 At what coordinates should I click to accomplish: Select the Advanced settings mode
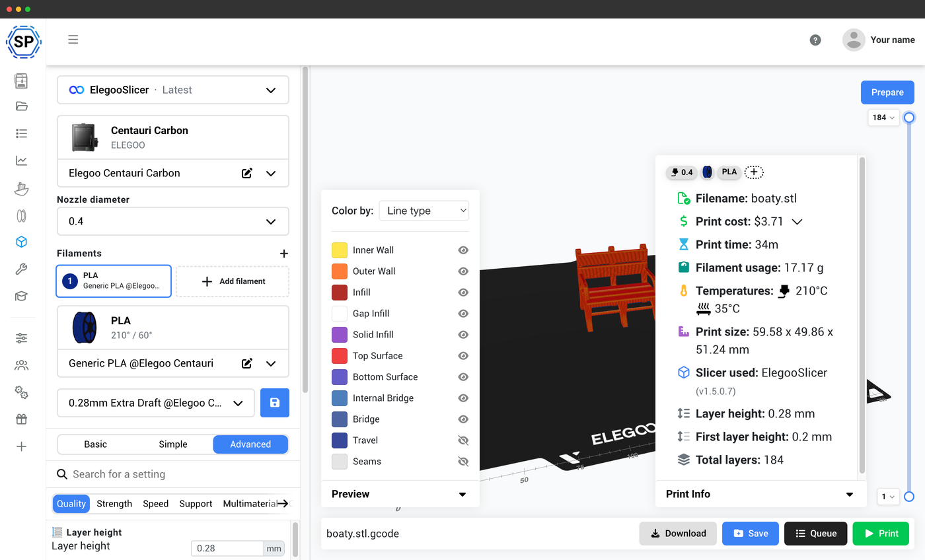250,444
